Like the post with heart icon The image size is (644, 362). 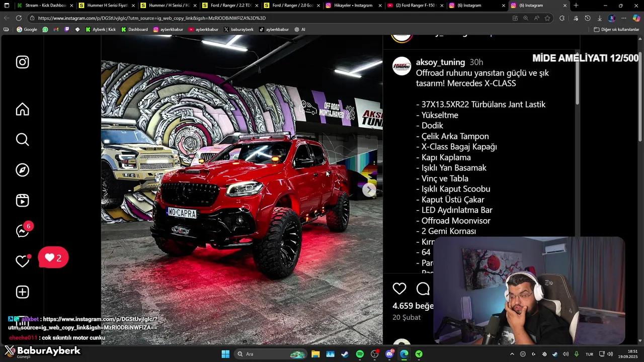click(399, 289)
